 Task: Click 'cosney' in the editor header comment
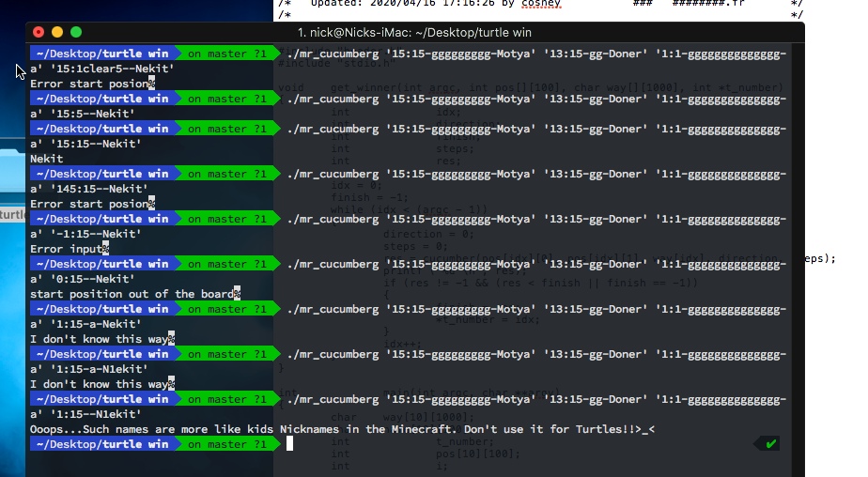[541, 4]
